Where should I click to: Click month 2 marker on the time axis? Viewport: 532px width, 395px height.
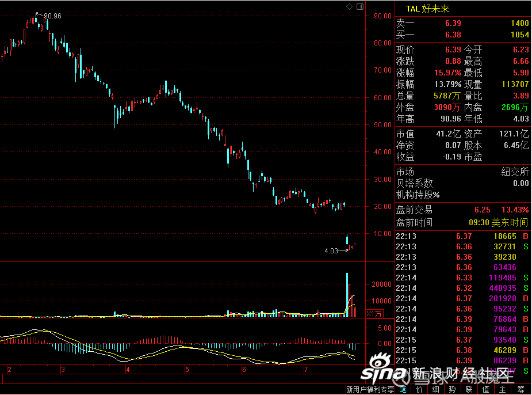pos(9,370)
